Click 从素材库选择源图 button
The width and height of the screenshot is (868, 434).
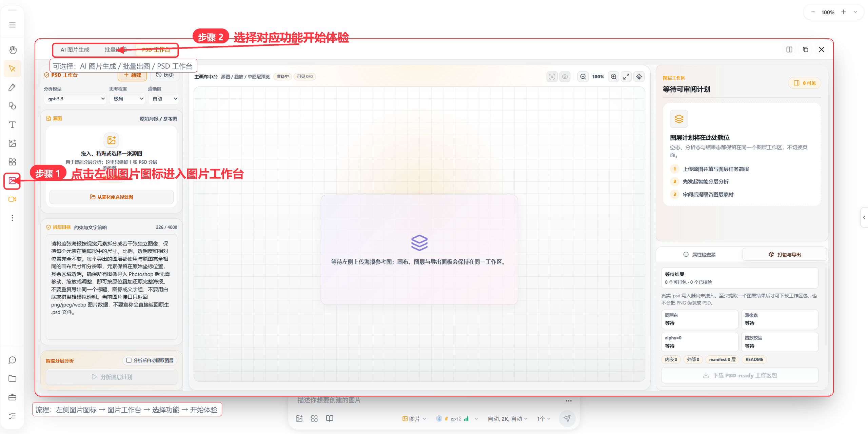point(111,197)
